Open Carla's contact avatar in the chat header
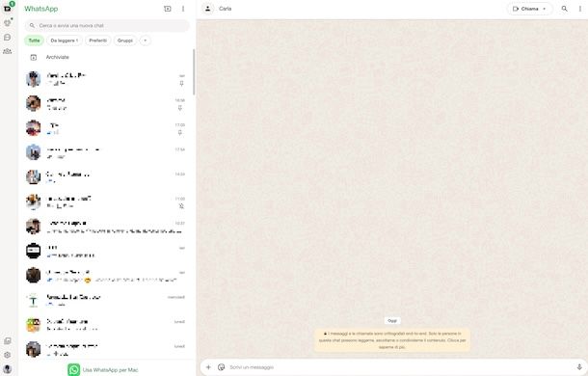The image size is (588, 376). point(208,9)
